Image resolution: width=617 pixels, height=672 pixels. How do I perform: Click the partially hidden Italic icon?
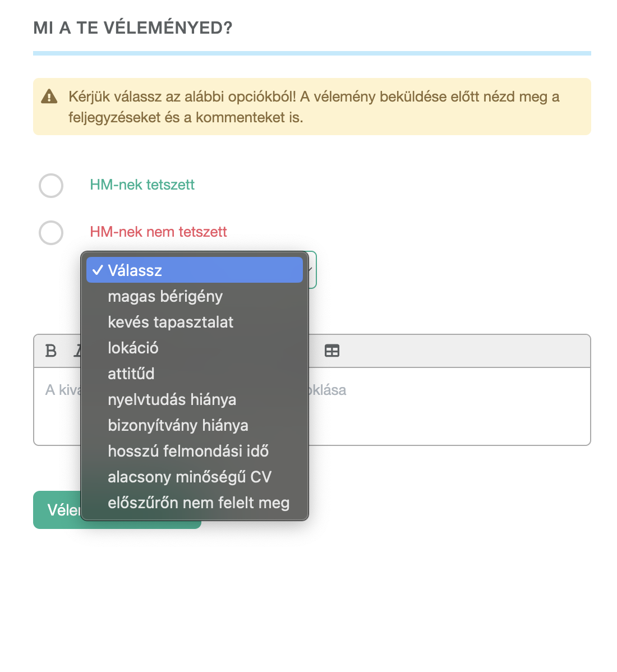coord(77,351)
